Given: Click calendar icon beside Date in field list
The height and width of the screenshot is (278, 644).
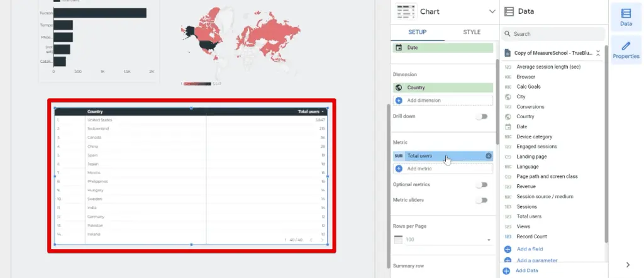Looking at the screenshot, I should (508, 127).
